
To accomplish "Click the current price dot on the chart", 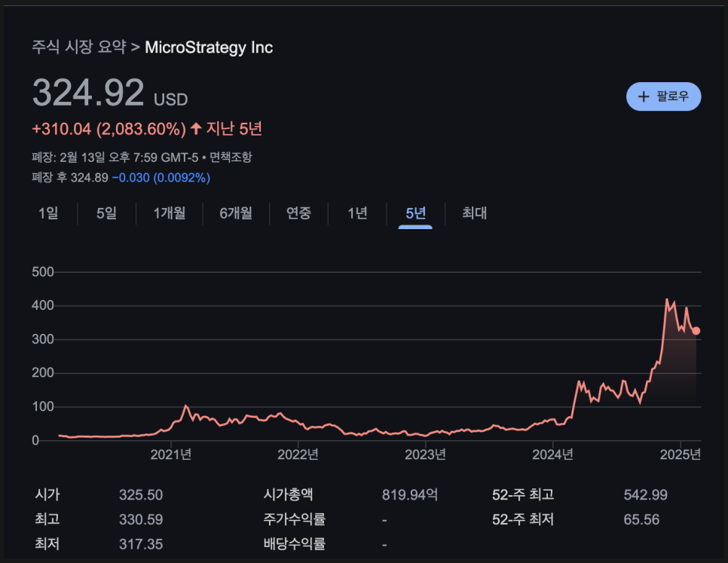I will [x=696, y=331].
